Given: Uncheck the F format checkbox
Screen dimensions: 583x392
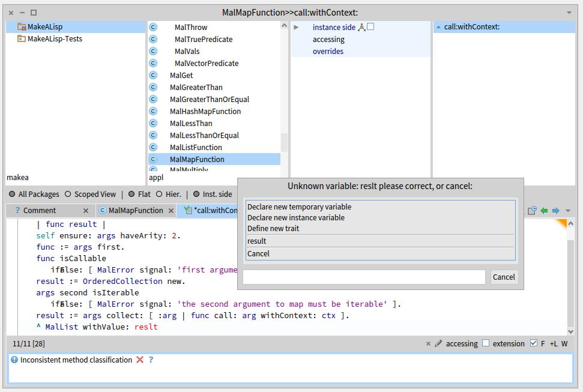Looking at the screenshot, I should [533, 343].
